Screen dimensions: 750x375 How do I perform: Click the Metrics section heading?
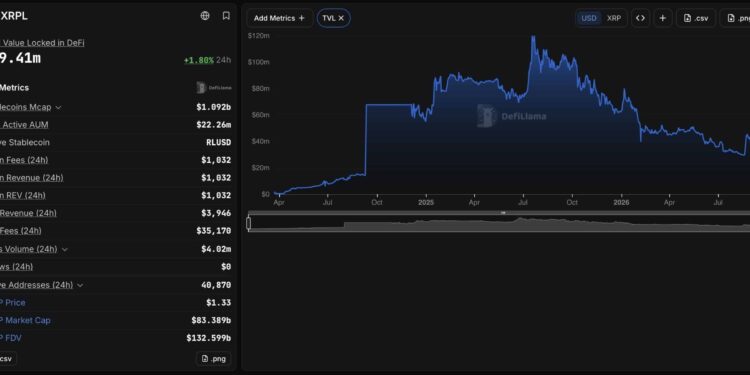(14, 88)
